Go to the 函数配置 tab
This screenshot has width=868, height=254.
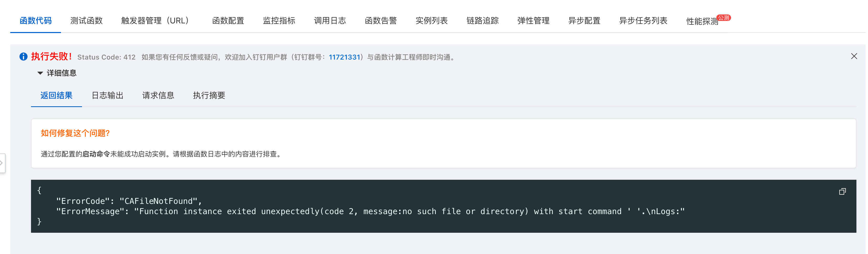pos(228,20)
